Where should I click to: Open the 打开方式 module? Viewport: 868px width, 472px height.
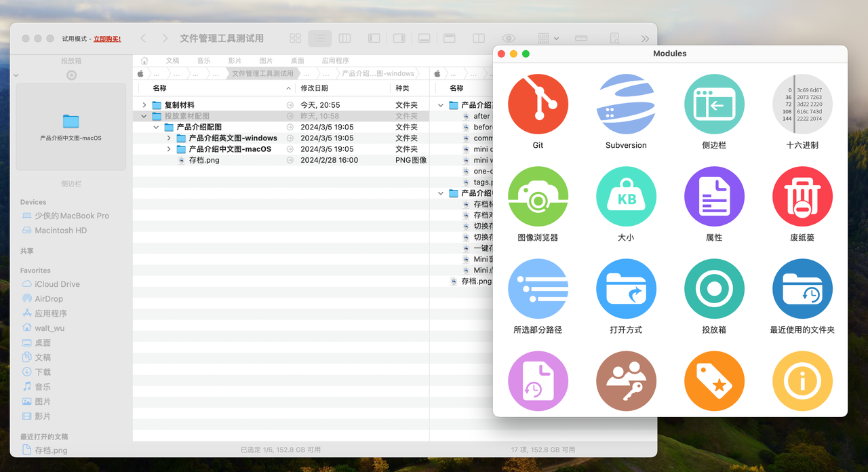[626, 289]
